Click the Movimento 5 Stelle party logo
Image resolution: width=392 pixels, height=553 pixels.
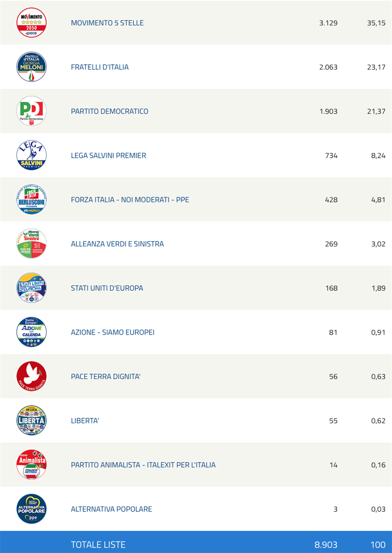click(x=31, y=23)
